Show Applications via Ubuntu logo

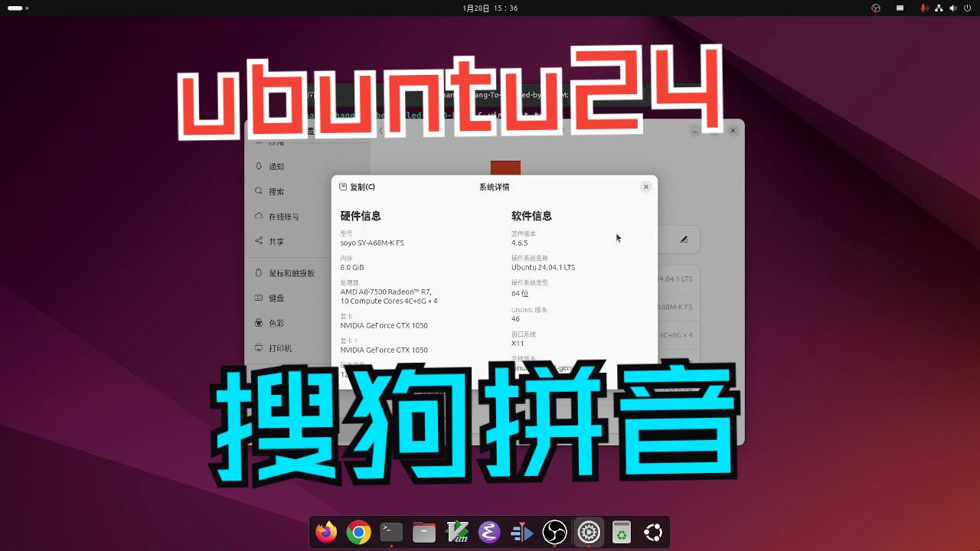(653, 532)
